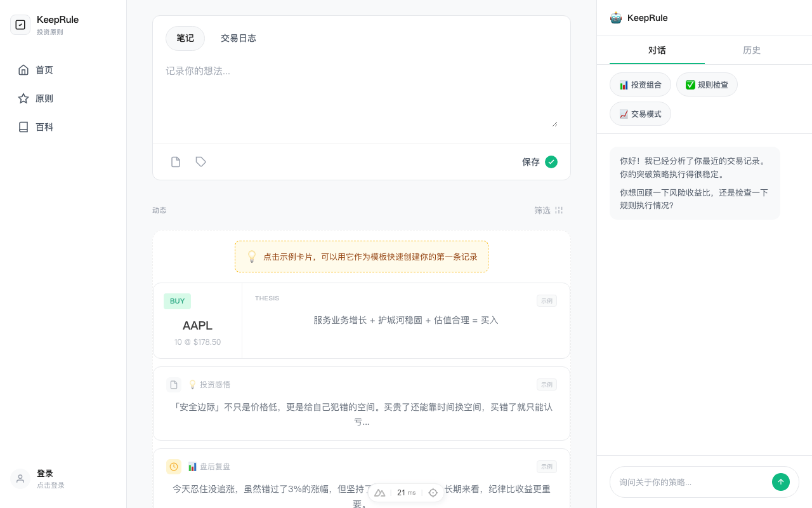
Task: Open the 筛选 filter dropdown above the feed
Action: (547, 210)
